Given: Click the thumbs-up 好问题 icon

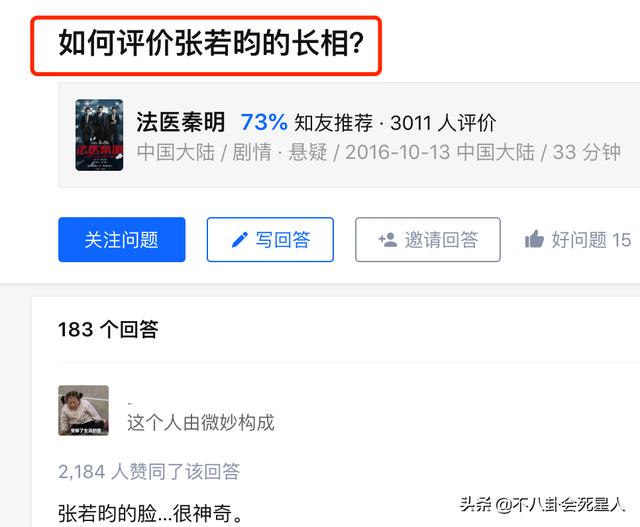Looking at the screenshot, I should pos(534,239).
